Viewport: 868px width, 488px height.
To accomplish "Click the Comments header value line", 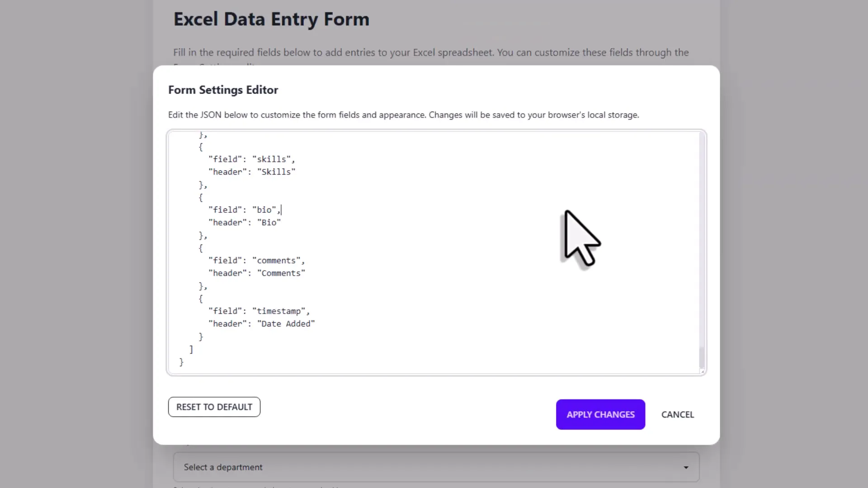I will (281, 273).
